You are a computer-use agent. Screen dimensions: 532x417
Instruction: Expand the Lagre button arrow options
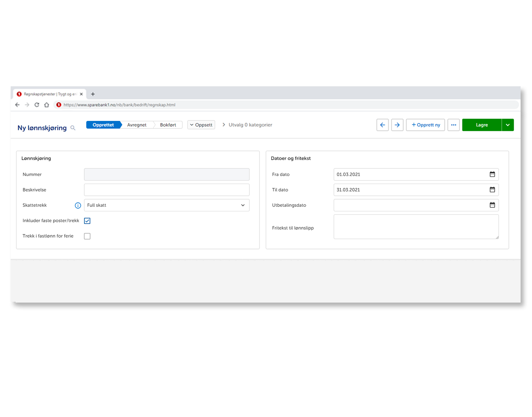coord(508,125)
